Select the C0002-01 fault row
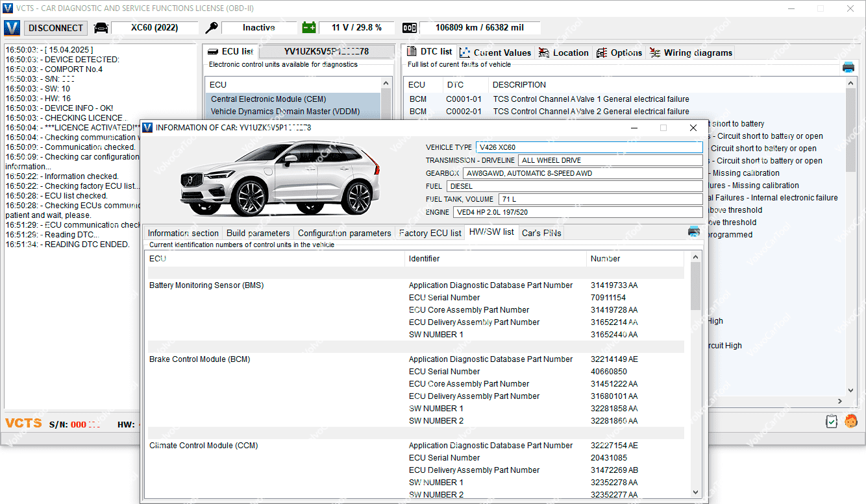Screen dimensions: 866x504 [x=625, y=112]
